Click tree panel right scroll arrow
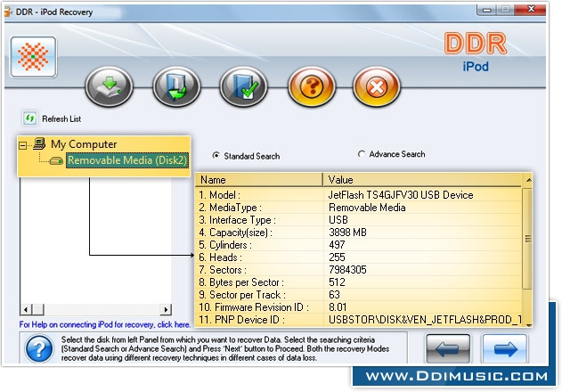Viewport: 562px width, 392px height. click(x=166, y=309)
